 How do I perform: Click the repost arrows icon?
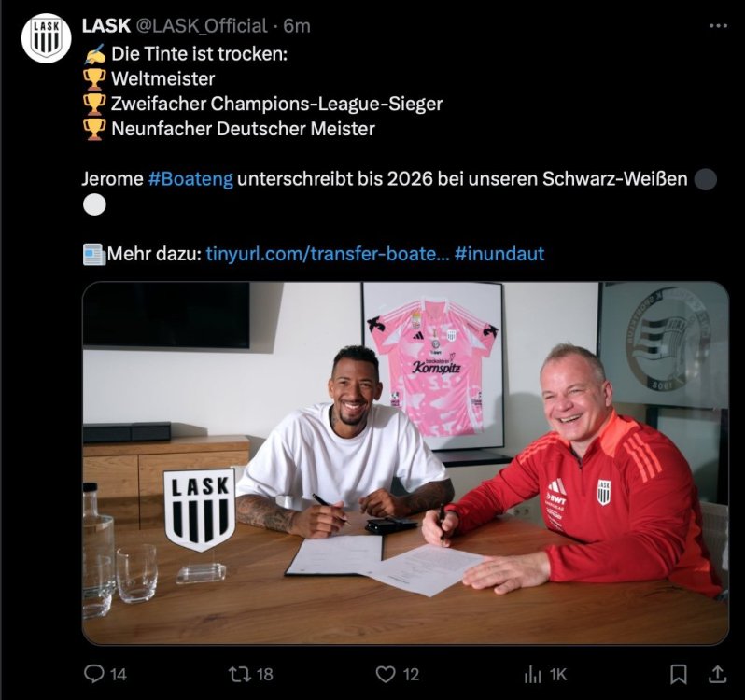pos(239,674)
